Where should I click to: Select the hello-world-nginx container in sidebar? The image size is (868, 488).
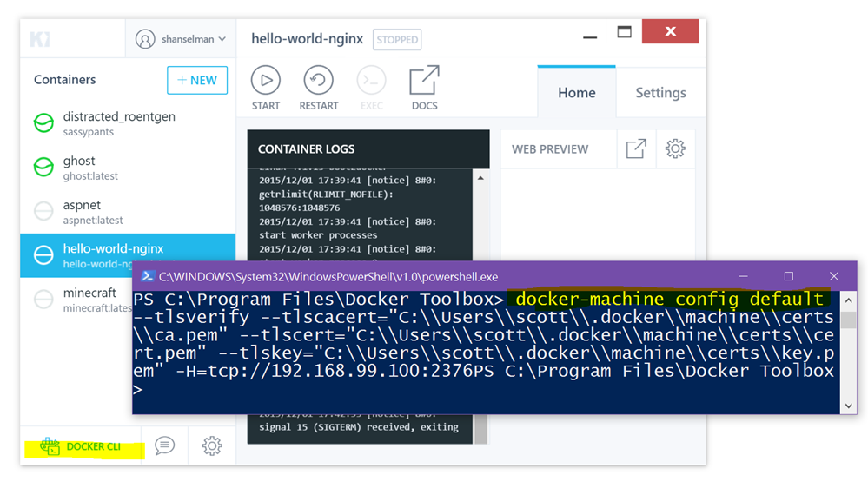[x=128, y=255]
